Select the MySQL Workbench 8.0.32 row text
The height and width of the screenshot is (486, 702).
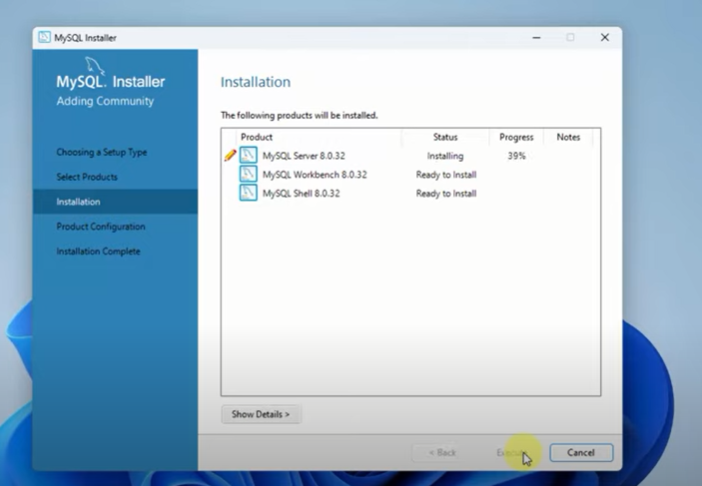pos(314,175)
